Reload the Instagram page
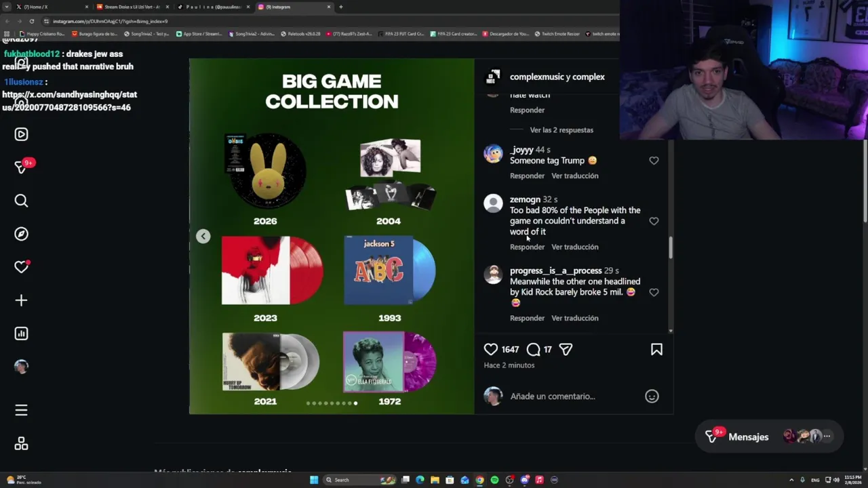 [31, 21]
